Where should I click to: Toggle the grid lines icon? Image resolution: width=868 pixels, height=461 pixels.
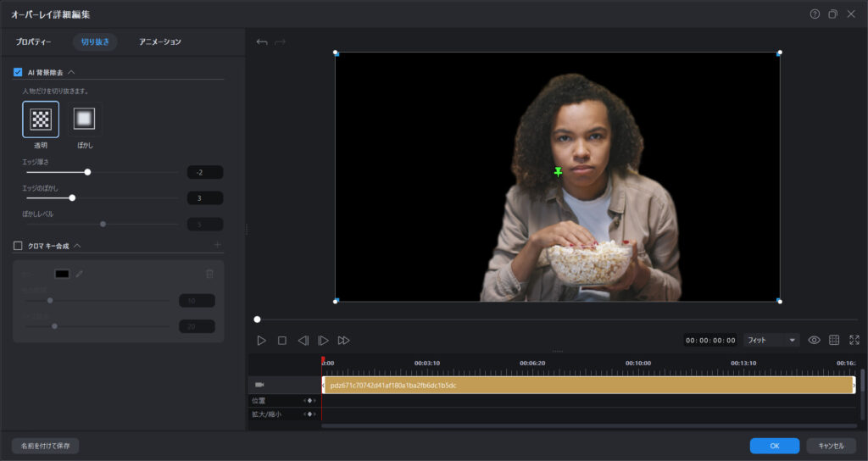pyautogui.click(x=834, y=340)
